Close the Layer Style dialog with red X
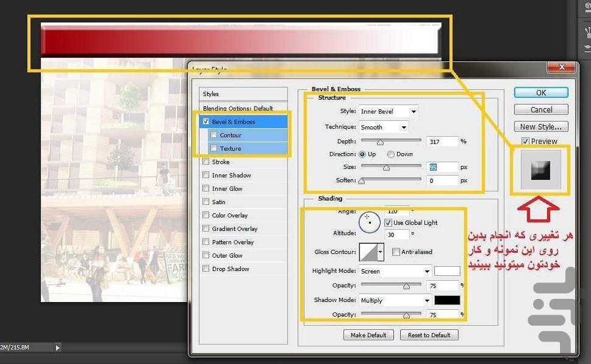Image resolution: width=591 pixels, height=364 pixels. [561, 67]
